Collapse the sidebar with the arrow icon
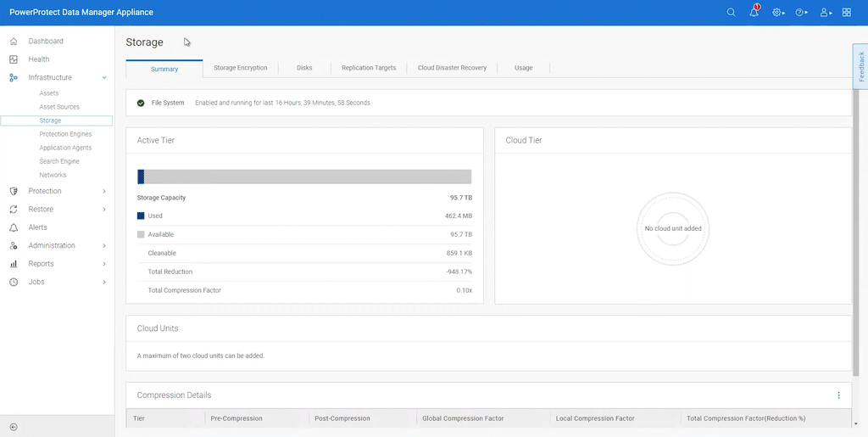The height and width of the screenshot is (437, 868). [x=14, y=427]
